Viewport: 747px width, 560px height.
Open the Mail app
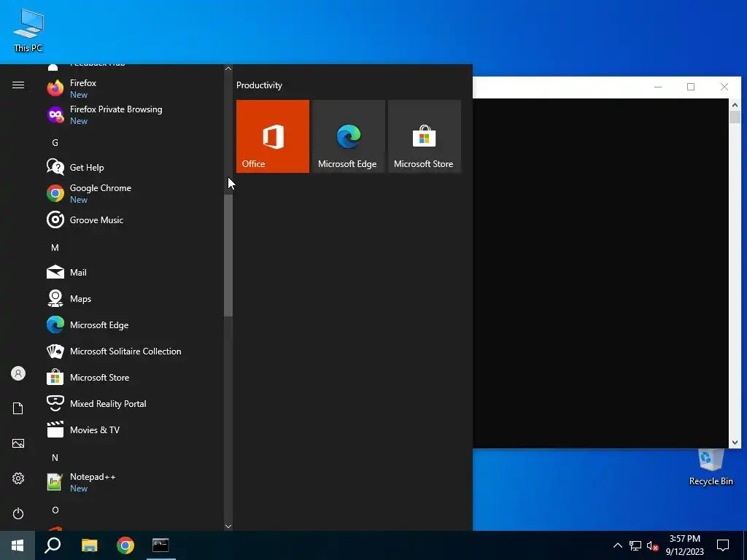click(133, 273)
